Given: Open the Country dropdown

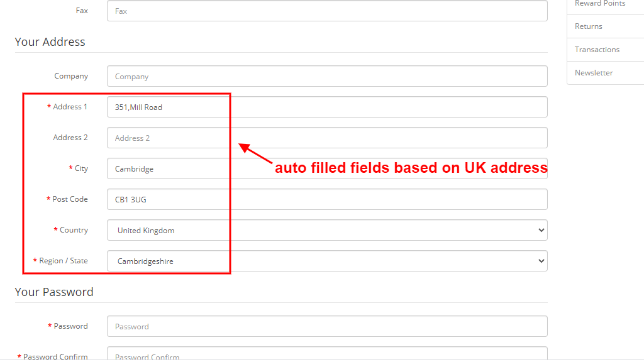Looking at the screenshot, I should click(326, 230).
